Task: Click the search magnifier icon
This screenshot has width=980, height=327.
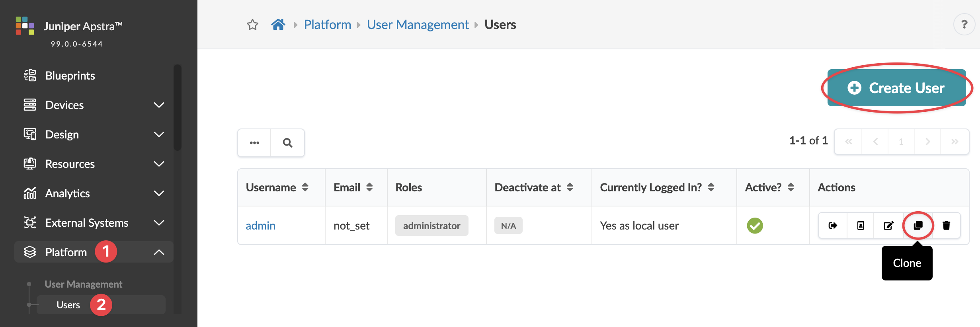Action: tap(287, 143)
